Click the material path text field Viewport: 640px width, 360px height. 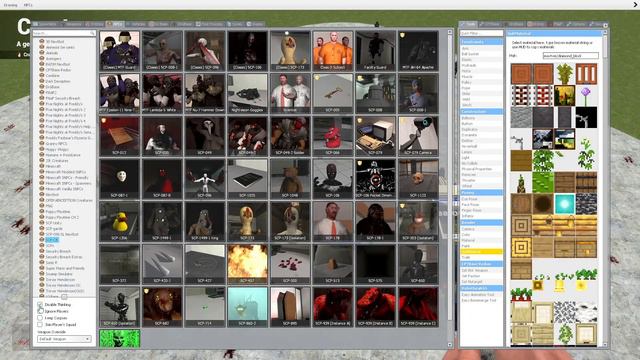click(x=571, y=56)
